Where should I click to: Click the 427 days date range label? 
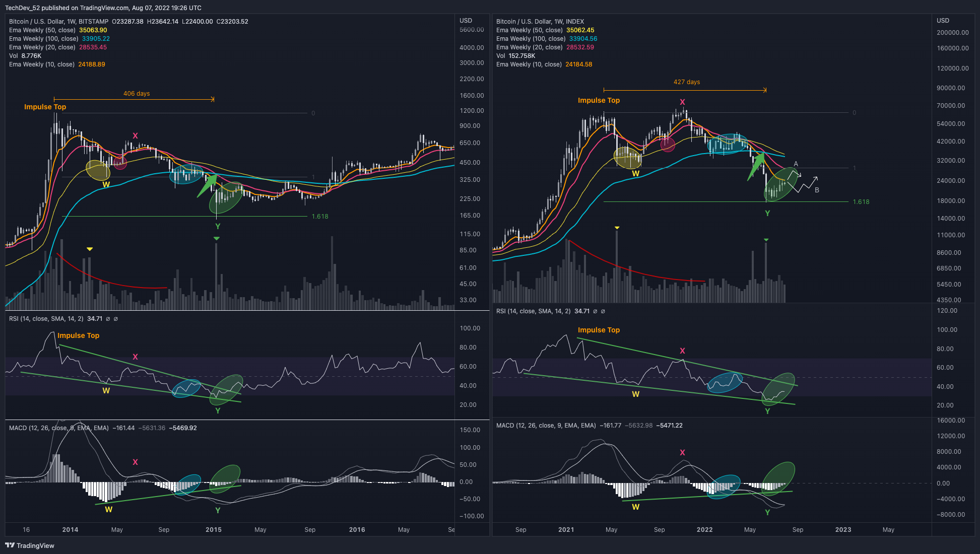coord(687,82)
